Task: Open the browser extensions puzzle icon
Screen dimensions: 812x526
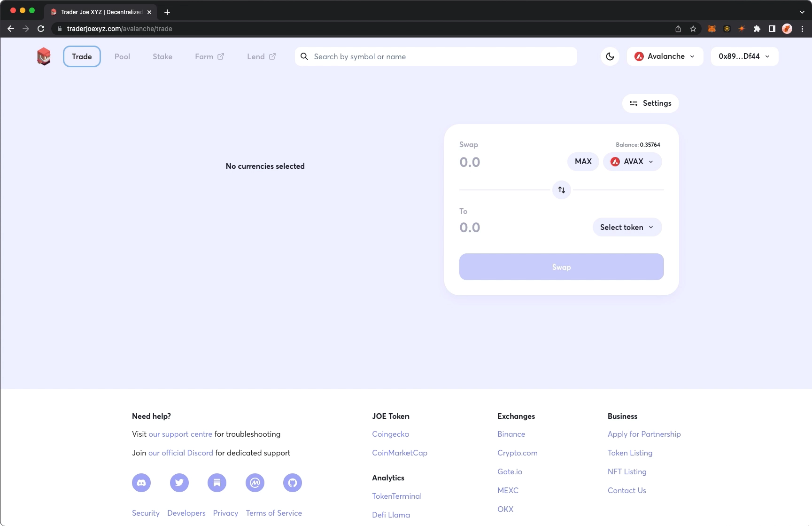Action: click(757, 29)
